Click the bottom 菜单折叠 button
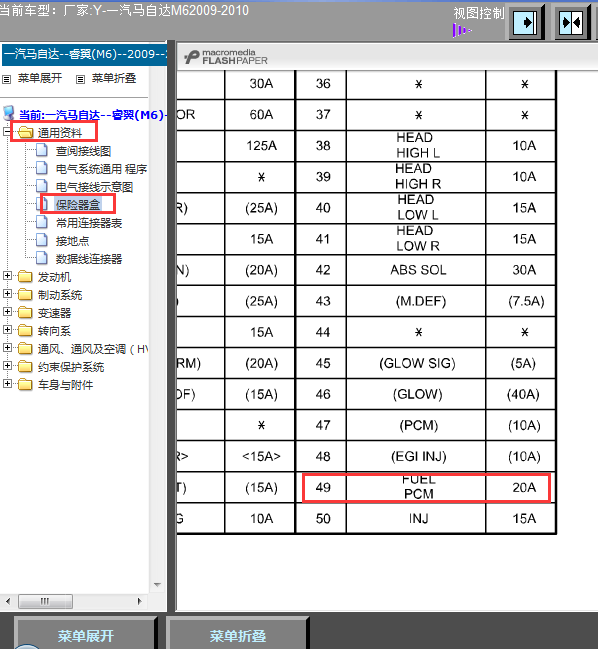Image resolution: width=598 pixels, height=649 pixels. [x=238, y=635]
